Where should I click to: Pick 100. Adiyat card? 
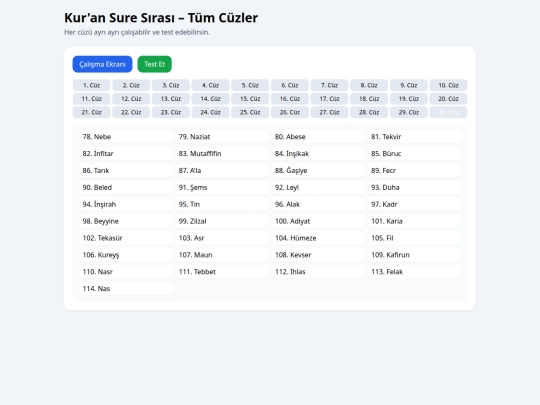pyautogui.click(x=318, y=221)
